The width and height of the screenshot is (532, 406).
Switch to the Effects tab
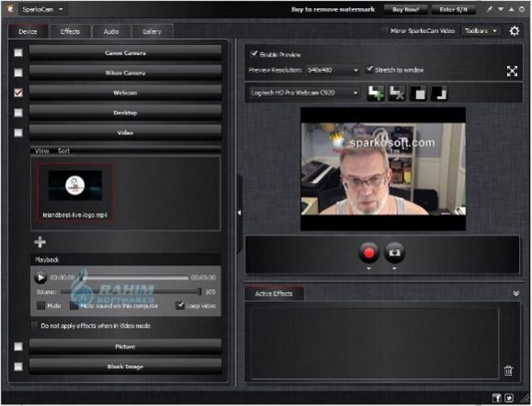(x=70, y=32)
